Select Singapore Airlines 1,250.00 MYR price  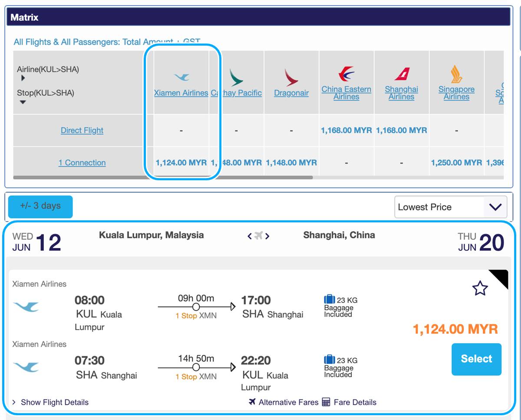(456, 163)
